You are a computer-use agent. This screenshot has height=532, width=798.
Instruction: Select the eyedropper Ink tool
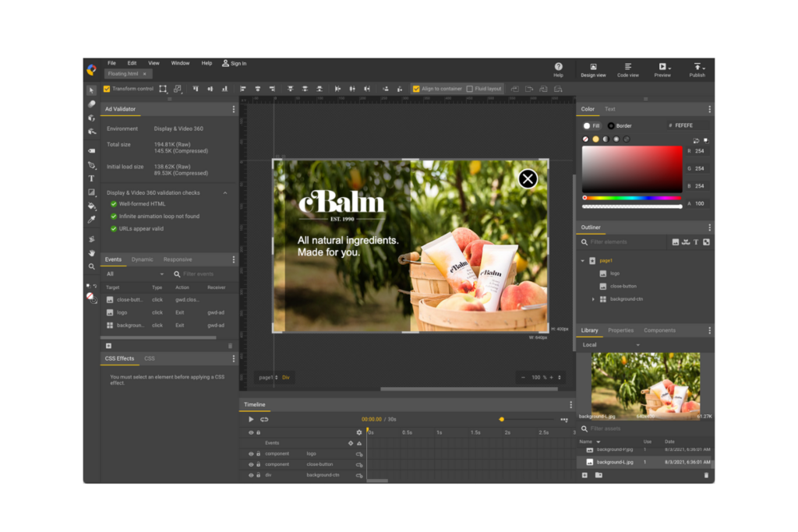(x=92, y=219)
